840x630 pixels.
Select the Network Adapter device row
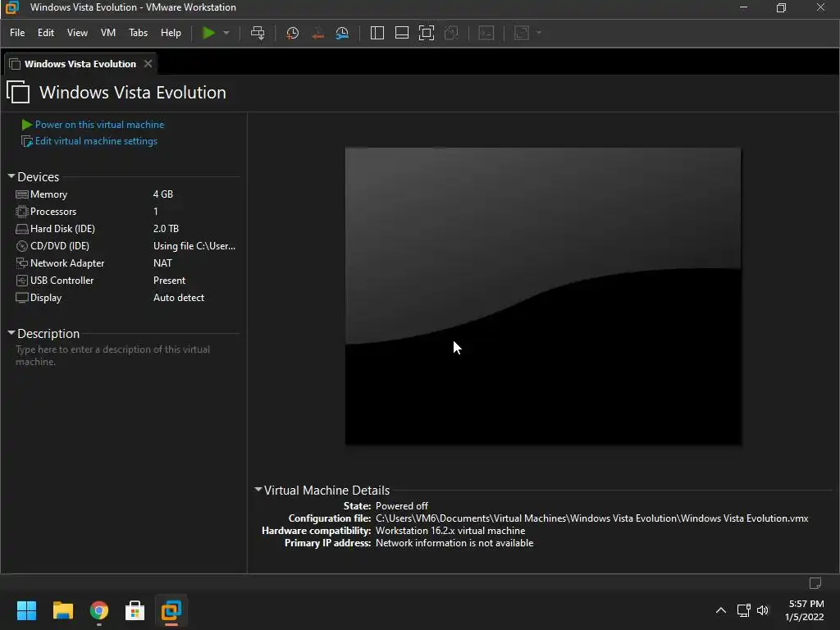(126, 263)
